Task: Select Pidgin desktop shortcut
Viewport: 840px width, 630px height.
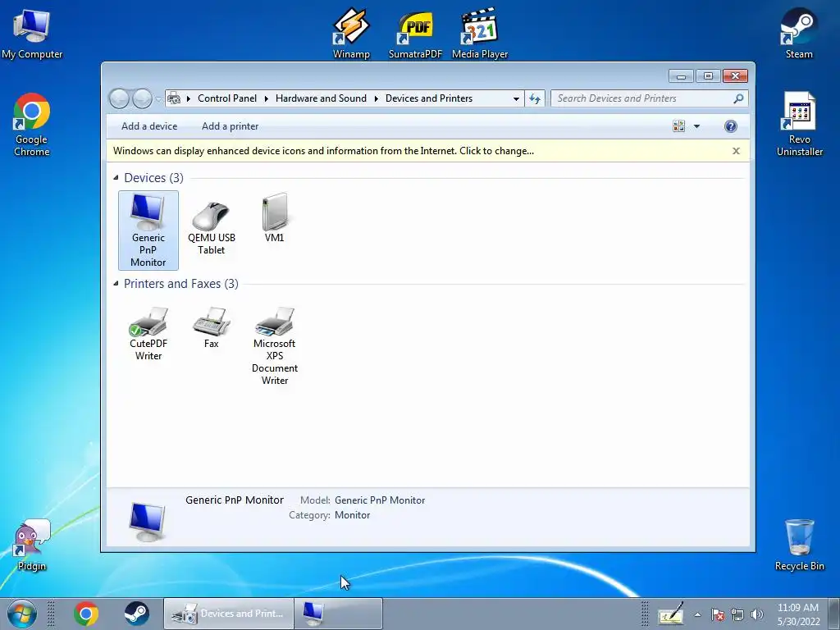Action: (x=32, y=546)
